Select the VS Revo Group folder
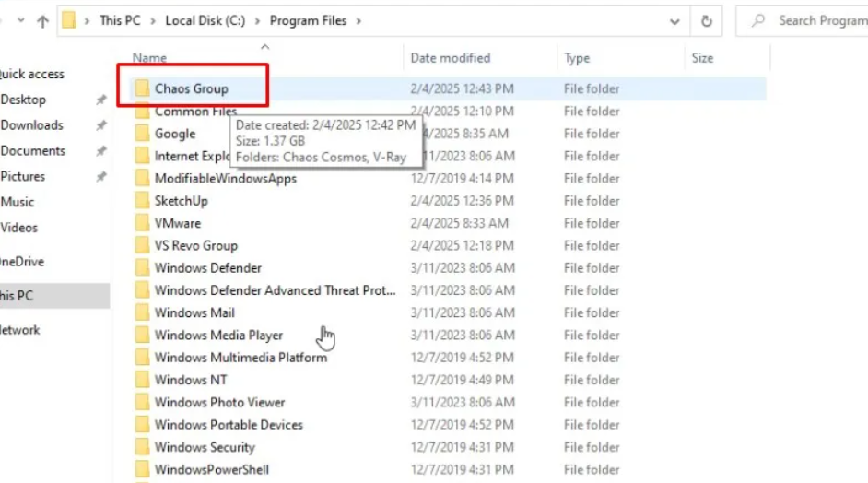 (195, 246)
